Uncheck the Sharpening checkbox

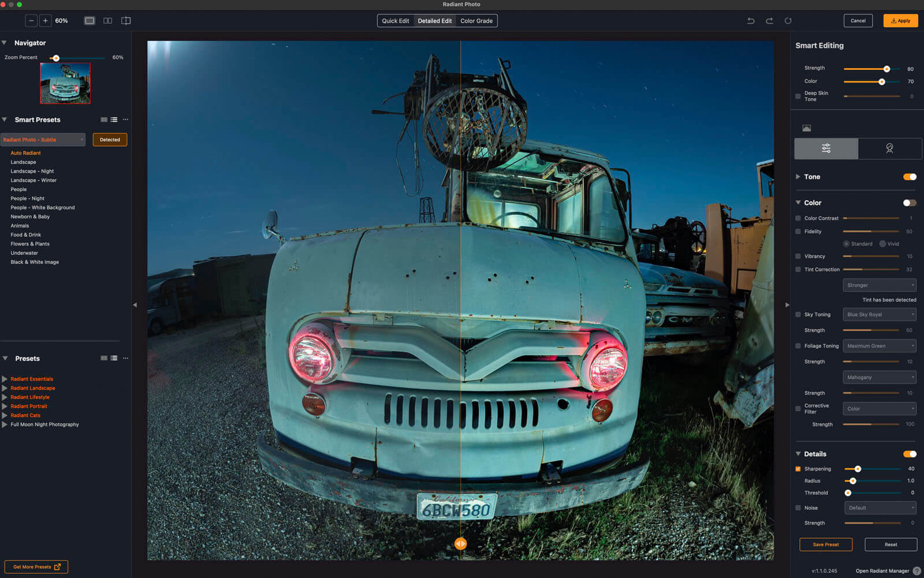coord(798,469)
